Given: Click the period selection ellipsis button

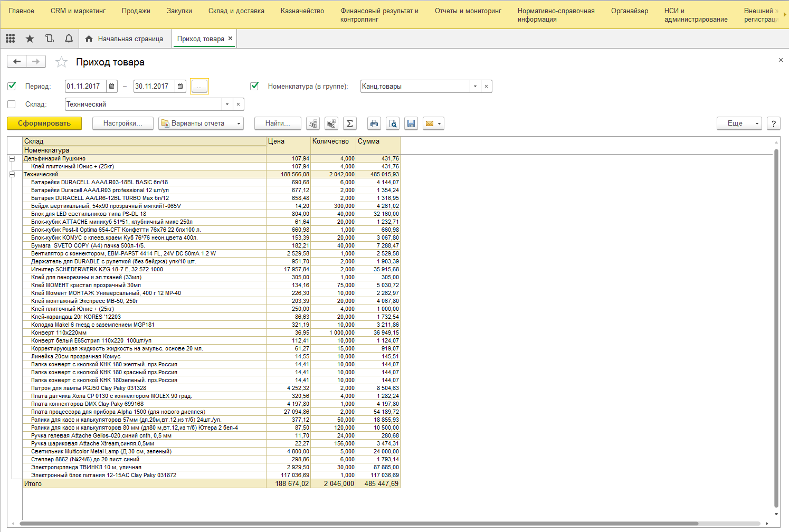Looking at the screenshot, I should 199,86.
